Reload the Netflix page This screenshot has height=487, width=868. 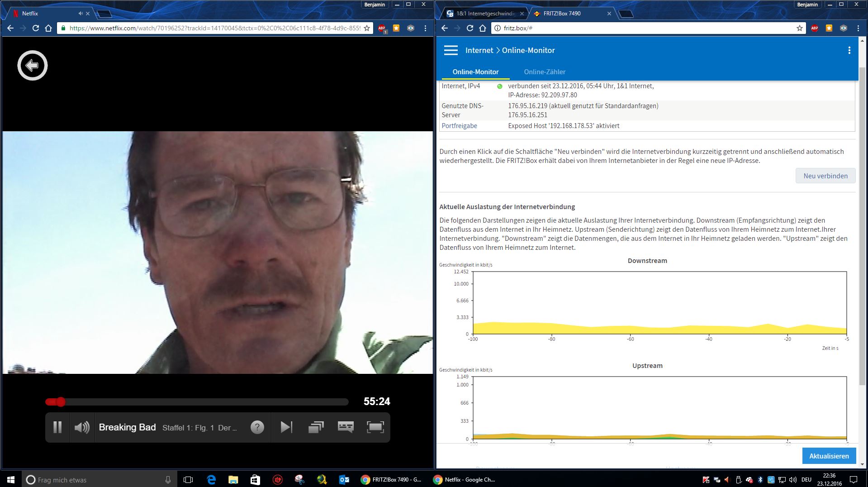(36, 28)
